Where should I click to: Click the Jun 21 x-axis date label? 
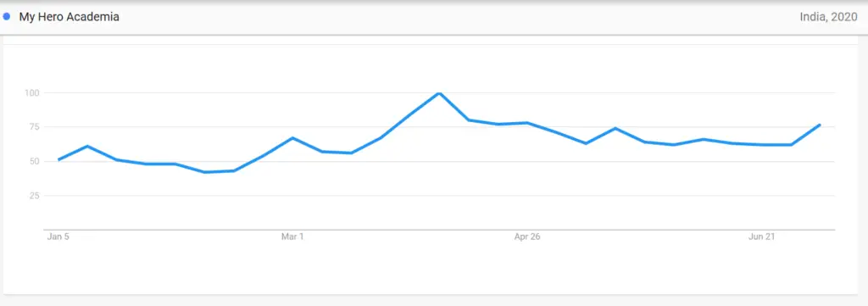762,236
